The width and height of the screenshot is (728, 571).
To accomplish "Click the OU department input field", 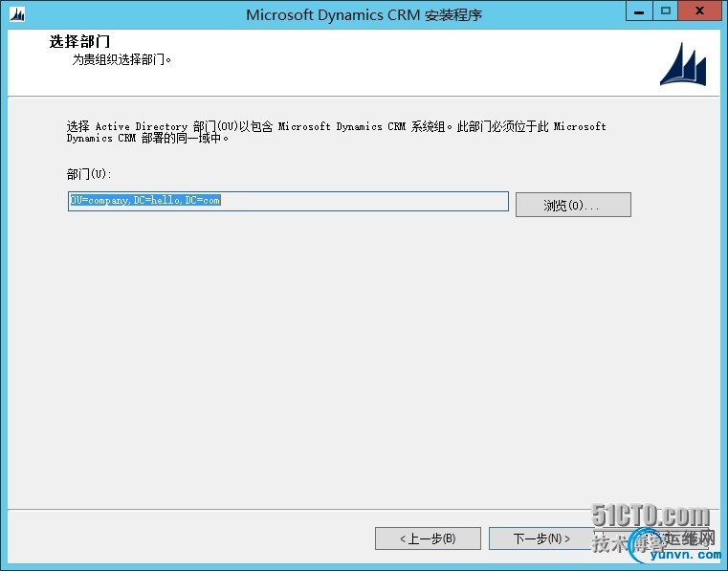I will click(288, 201).
